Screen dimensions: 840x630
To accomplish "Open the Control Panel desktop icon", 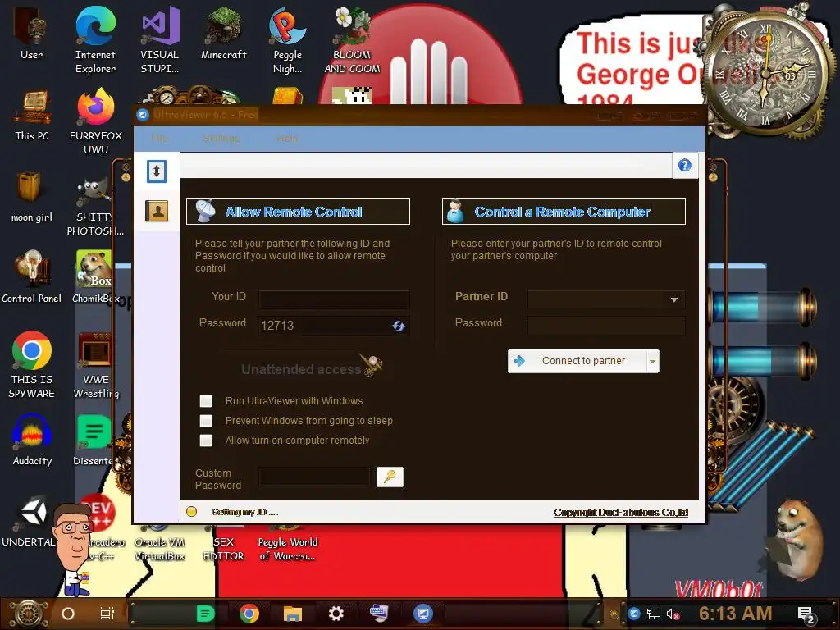I will click(x=32, y=276).
